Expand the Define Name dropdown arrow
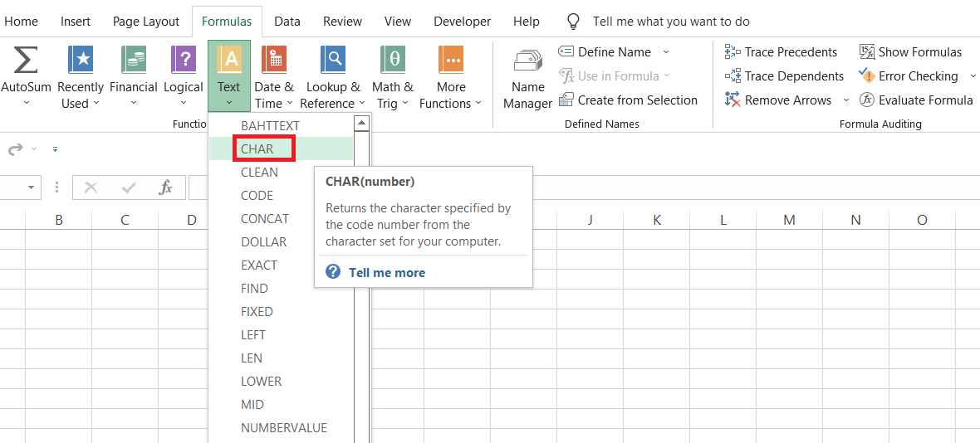The image size is (980, 443). coord(666,51)
